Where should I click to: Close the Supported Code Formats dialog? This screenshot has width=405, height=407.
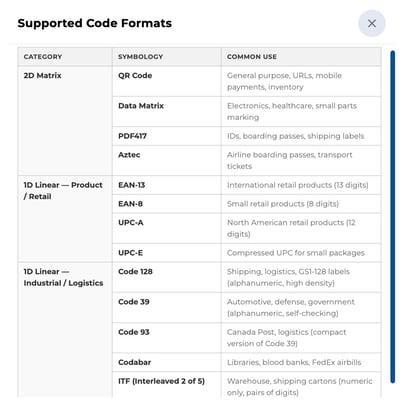pos(372,23)
